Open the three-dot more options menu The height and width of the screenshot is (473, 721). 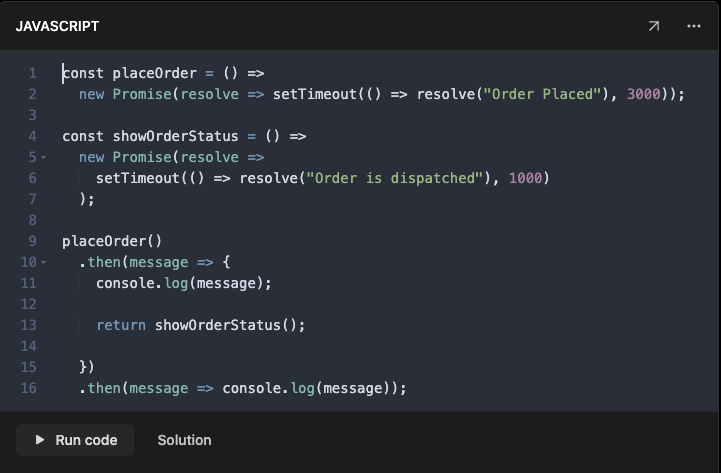[x=694, y=26]
